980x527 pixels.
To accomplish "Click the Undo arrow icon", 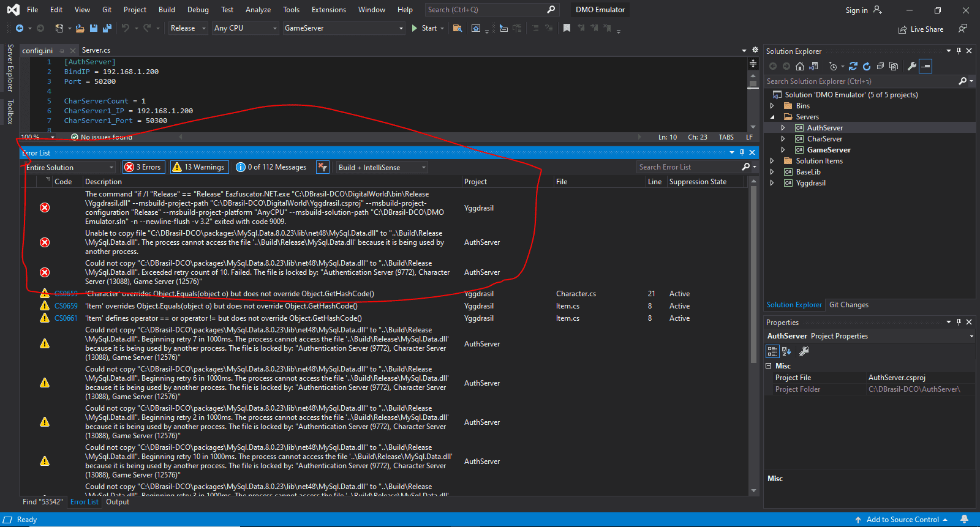I will [126, 28].
